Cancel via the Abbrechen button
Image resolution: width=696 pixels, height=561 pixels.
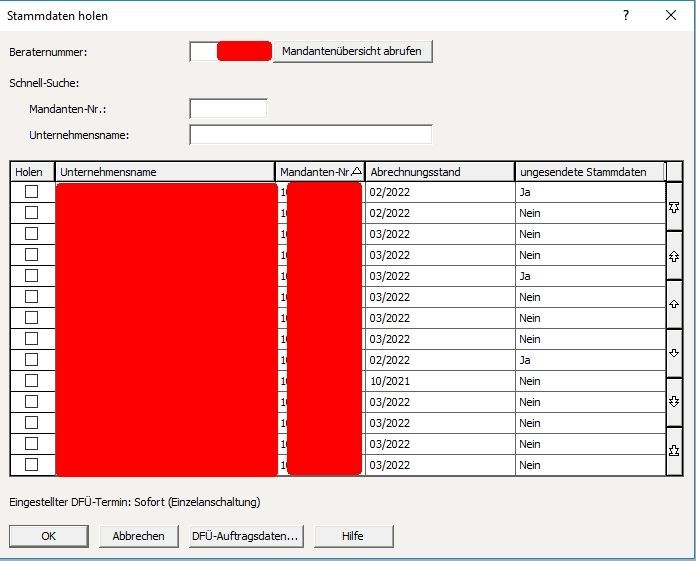pos(138,536)
